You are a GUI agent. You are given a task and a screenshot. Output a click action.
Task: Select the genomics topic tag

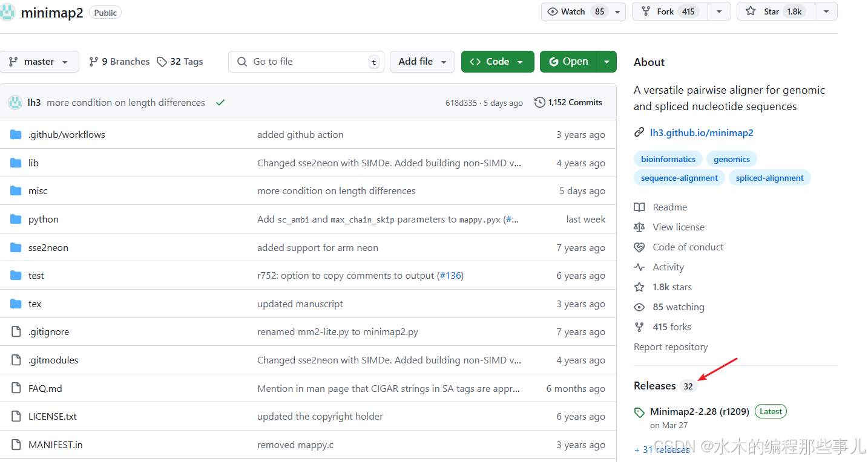[x=732, y=159]
